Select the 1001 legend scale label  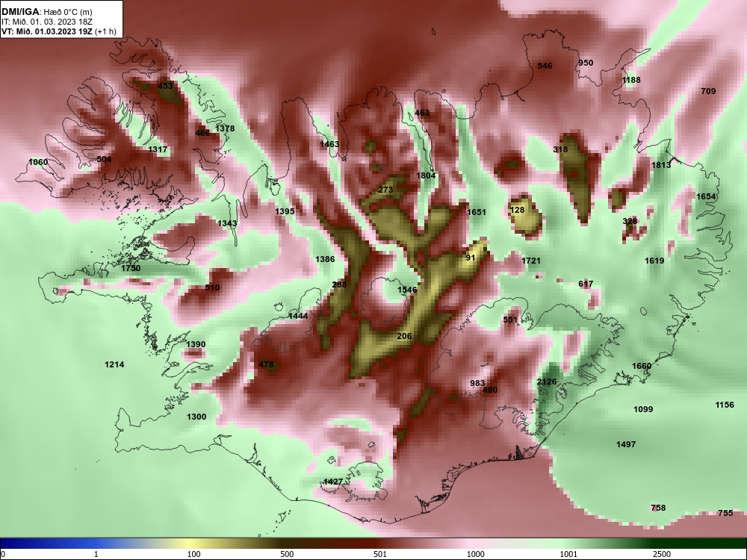[568, 554]
